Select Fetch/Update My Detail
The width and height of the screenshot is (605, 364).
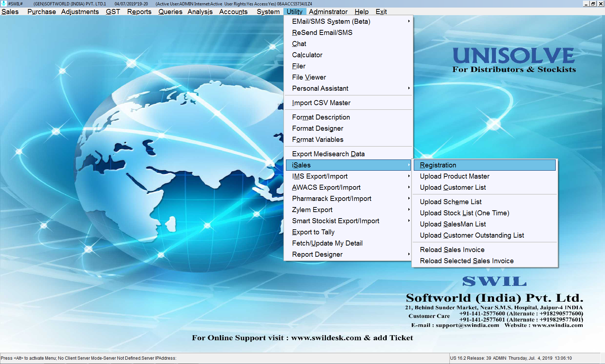pyautogui.click(x=348, y=243)
